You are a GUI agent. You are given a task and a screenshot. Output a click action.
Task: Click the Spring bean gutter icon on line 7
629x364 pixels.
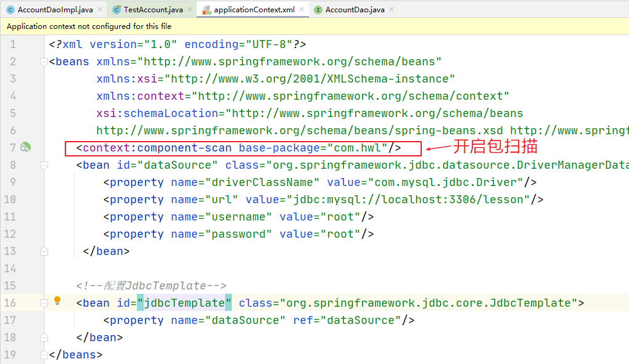pos(26,147)
